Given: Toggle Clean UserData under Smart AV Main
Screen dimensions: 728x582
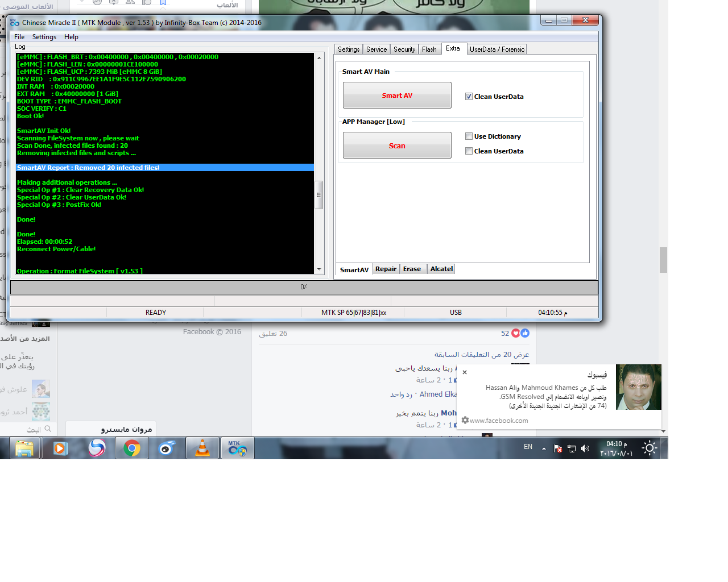Looking at the screenshot, I should [x=469, y=97].
